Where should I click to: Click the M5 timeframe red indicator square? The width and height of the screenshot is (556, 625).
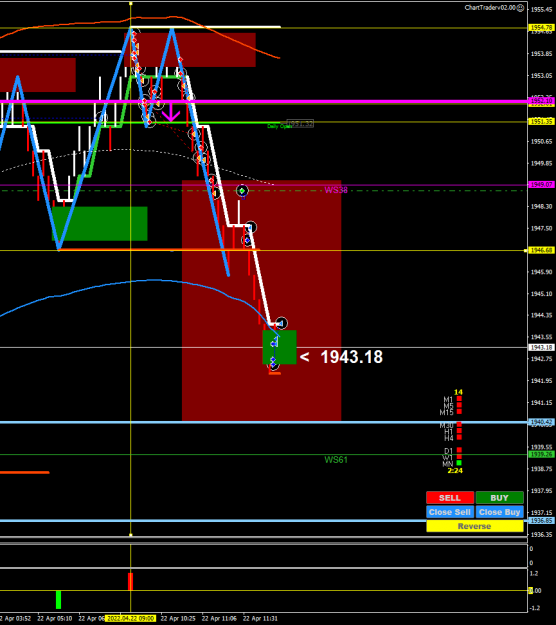[x=459, y=405]
